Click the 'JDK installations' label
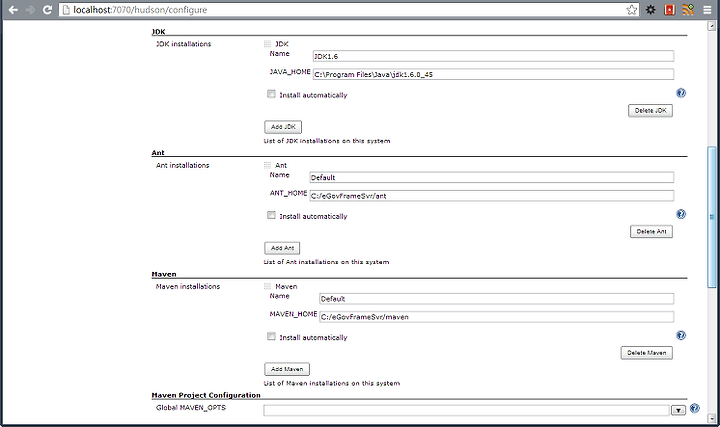This screenshot has width=720, height=427. [183, 44]
